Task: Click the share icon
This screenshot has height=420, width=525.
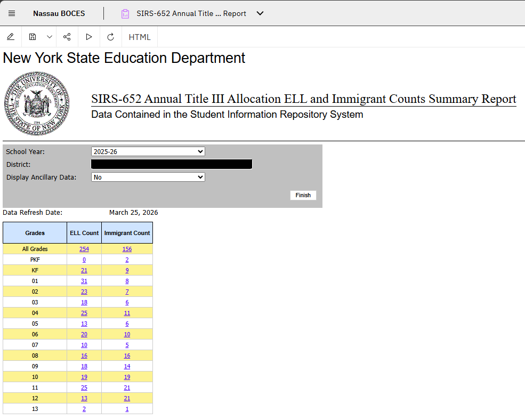Action: pos(67,37)
